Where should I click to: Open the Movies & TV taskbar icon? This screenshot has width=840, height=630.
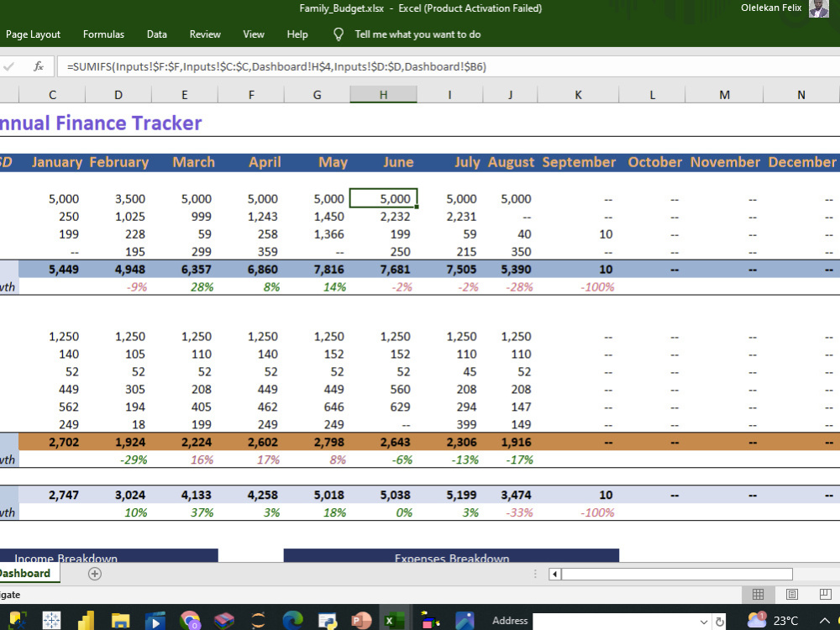point(155,621)
